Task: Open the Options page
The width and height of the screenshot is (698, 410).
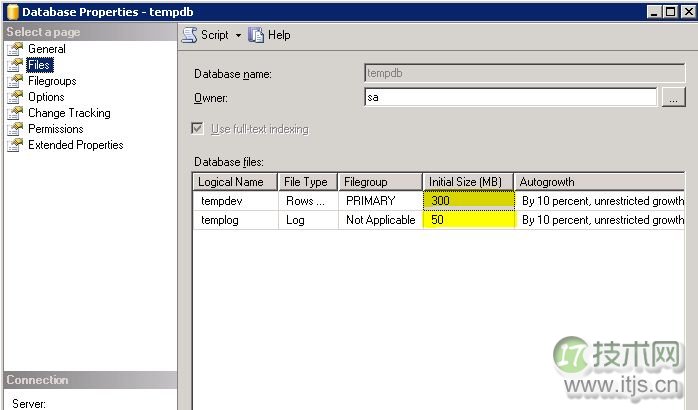Action: click(x=46, y=97)
